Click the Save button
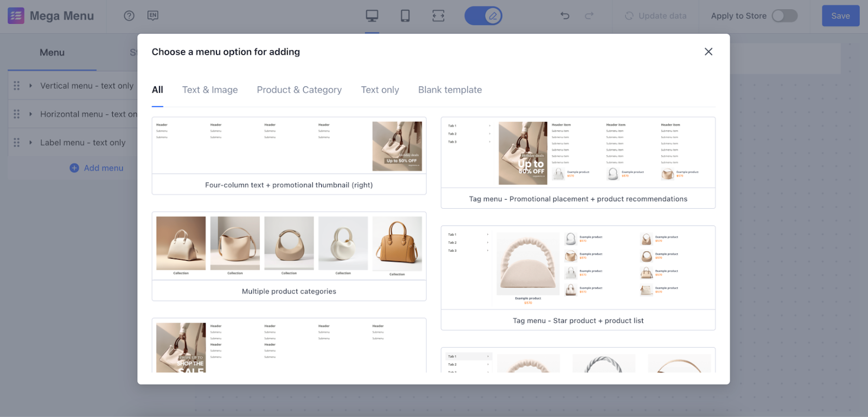868x417 pixels. point(840,16)
